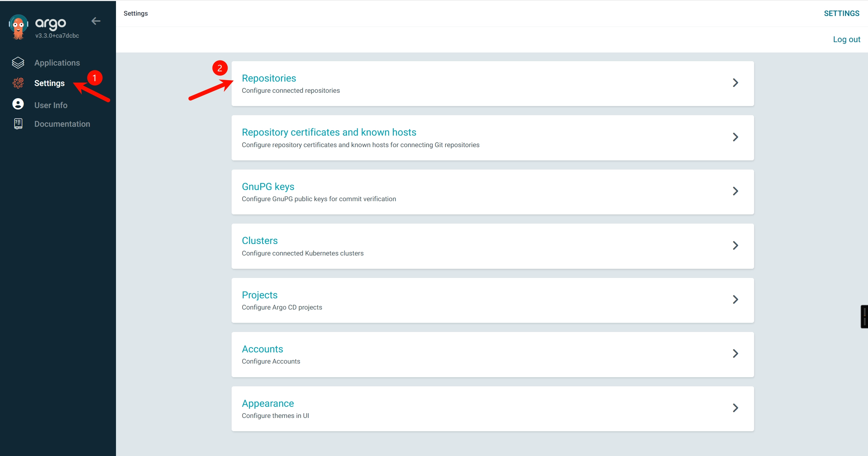Click the User Info avatar icon

(x=18, y=104)
